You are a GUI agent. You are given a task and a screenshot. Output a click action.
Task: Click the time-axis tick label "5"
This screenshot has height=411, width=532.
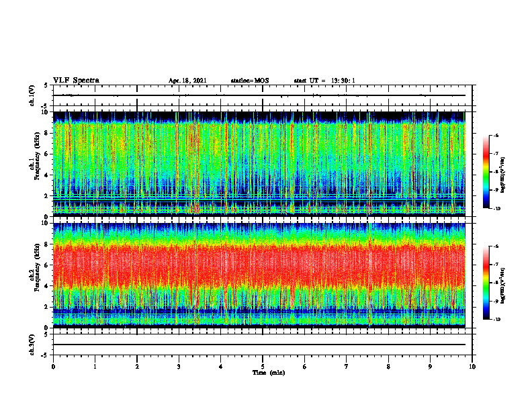263,367
